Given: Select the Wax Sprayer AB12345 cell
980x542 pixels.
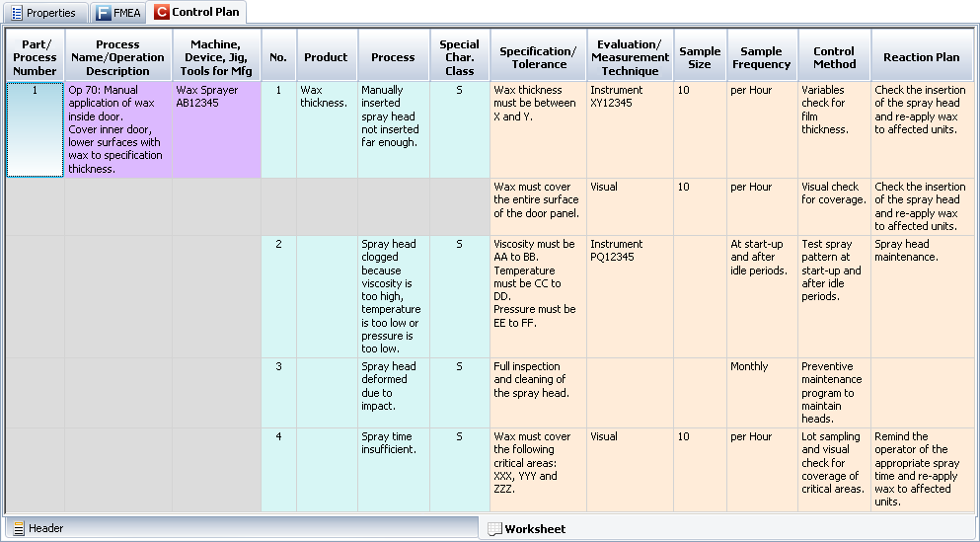Looking at the screenshot, I should [216, 129].
